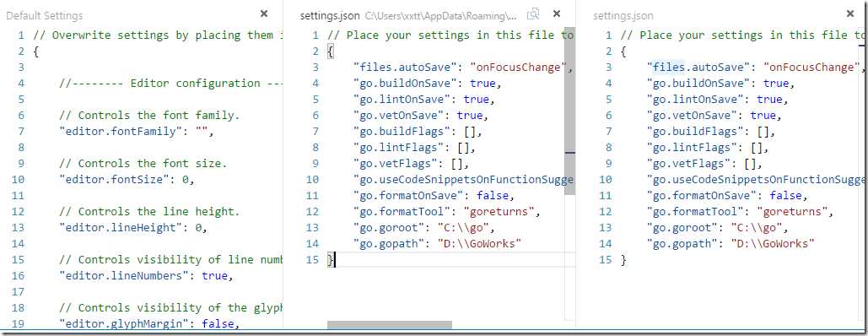The width and height of the screenshot is (868, 336).
Task: Click "go.buildOnSave" key in the middle editor
Action: point(405,84)
